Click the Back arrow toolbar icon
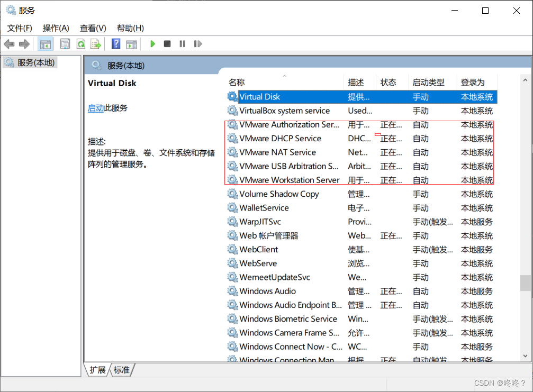 coord(9,44)
